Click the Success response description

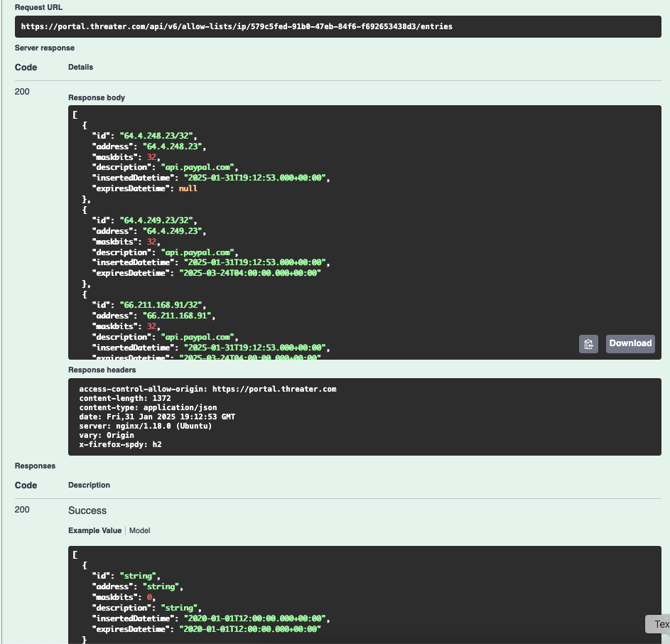87,510
